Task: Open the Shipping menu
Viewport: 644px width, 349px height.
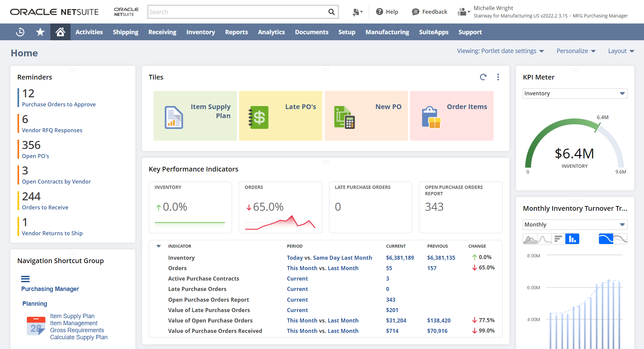Action: coord(126,32)
